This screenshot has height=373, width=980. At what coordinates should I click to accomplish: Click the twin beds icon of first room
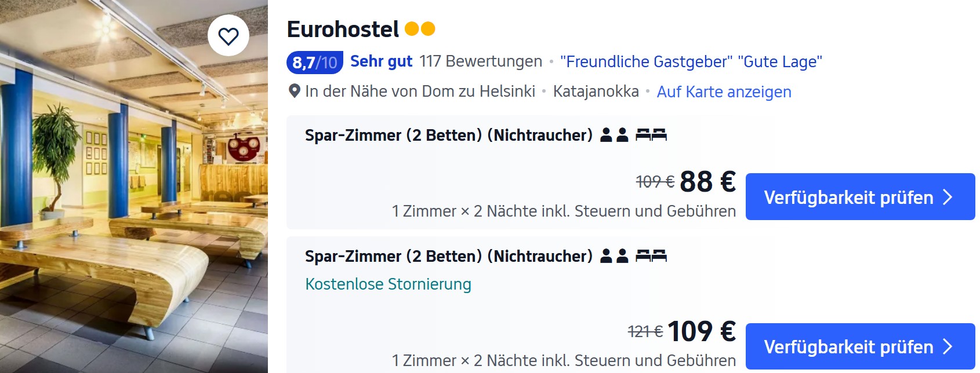(651, 135)
